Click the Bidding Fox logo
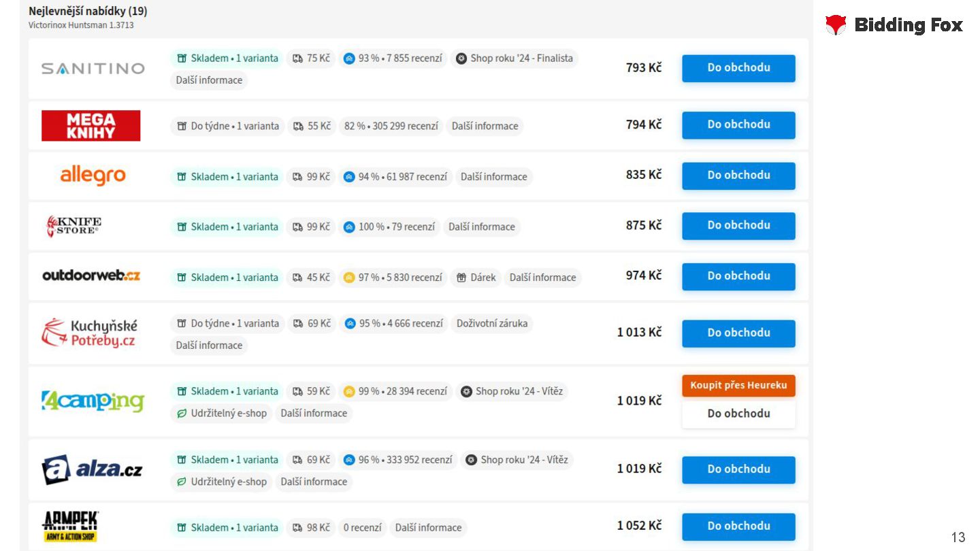The width and height of the screenshot is (980, 551). click(894, 25)
